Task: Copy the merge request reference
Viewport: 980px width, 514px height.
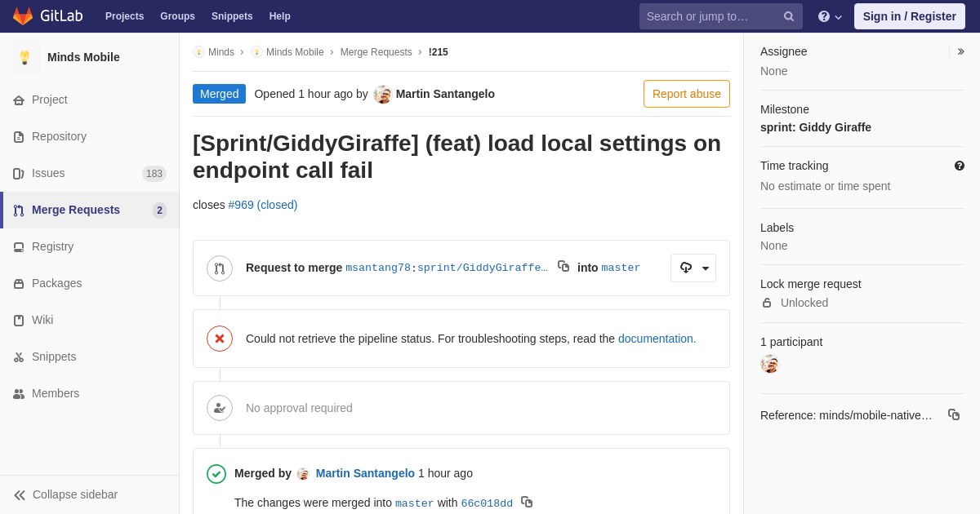Action: [x=953, y=414]
